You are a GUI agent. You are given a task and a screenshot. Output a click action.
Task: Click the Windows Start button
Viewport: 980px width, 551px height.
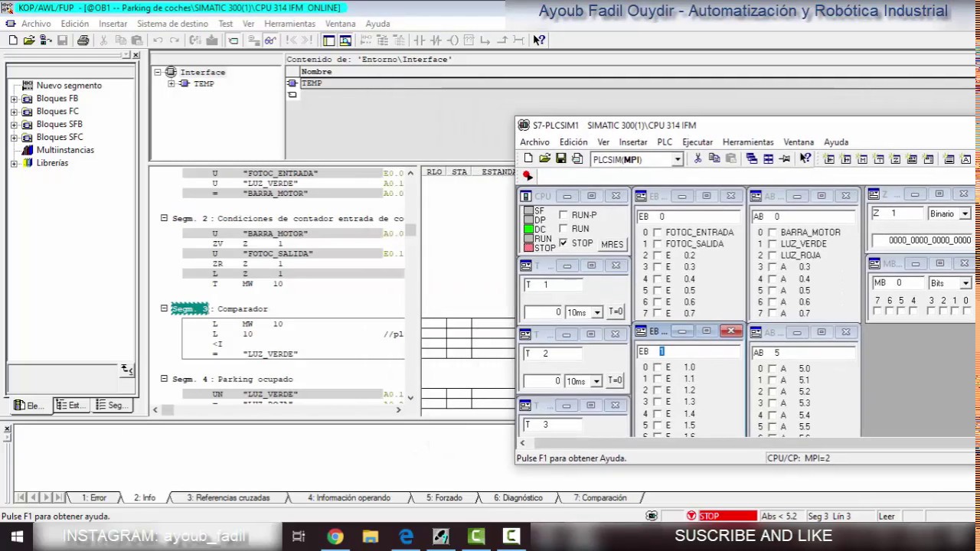17,536
